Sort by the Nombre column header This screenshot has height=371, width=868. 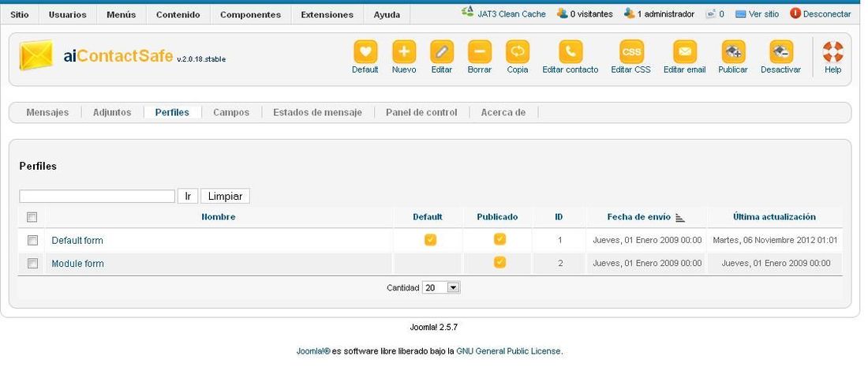[219, 217]
